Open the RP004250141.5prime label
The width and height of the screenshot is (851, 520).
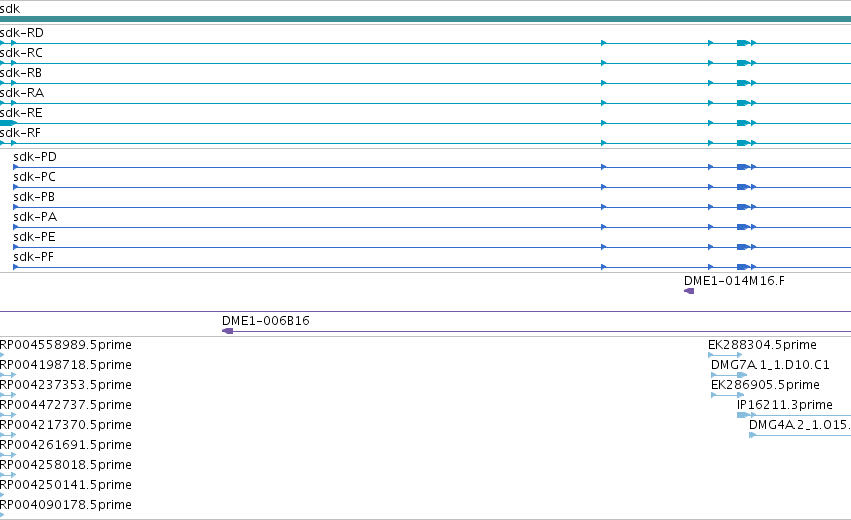(x=66, y=485)
